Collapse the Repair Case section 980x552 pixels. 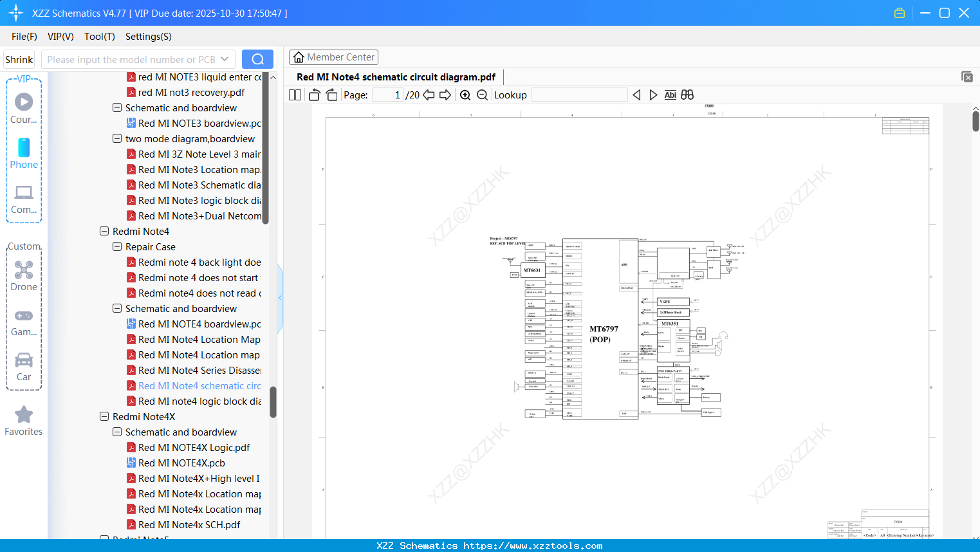click(x=116, y=246)
